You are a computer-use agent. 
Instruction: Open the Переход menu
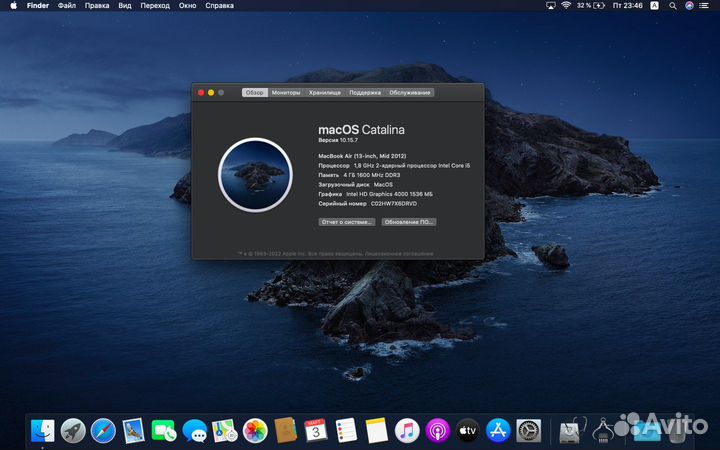point(155,6)
